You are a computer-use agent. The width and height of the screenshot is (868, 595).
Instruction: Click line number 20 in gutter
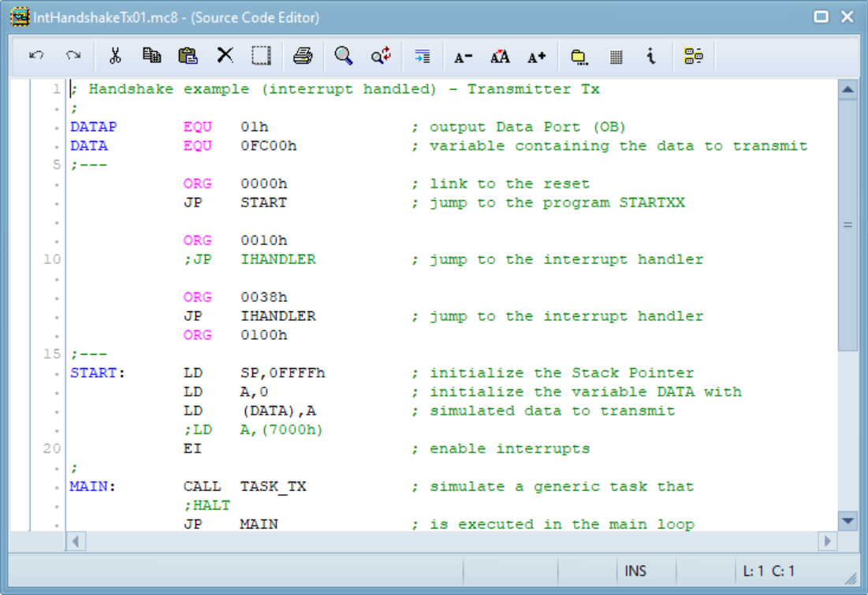click(52, 448)
